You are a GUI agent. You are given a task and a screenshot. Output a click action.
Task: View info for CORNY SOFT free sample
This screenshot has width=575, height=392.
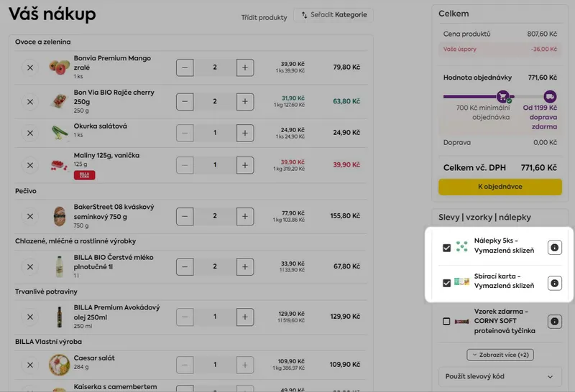554,322
